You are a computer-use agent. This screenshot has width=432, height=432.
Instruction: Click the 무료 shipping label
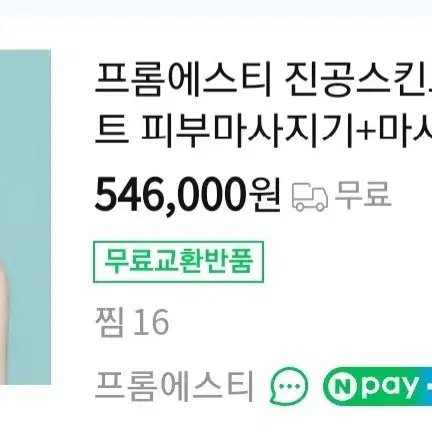coord(362,194)
